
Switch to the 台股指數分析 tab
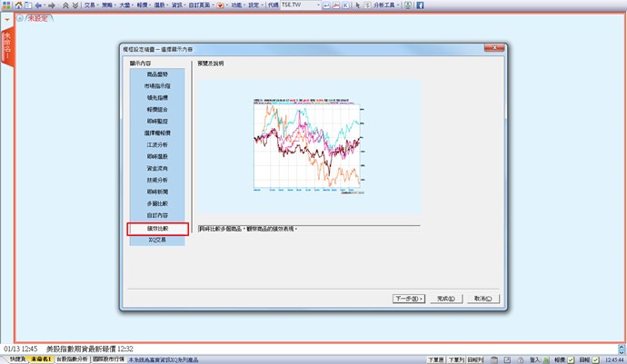click(73, 359)
